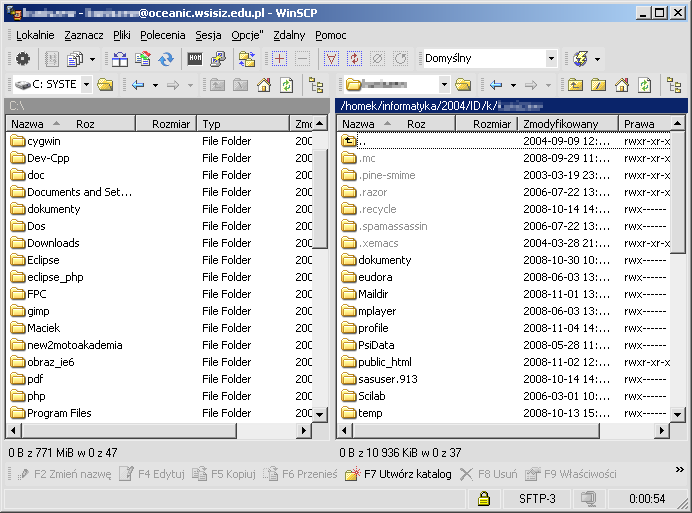Click the remote panel vertical scrollbar thumb
The height and width of the screenshot is (513, 692).
click(677, 192)
